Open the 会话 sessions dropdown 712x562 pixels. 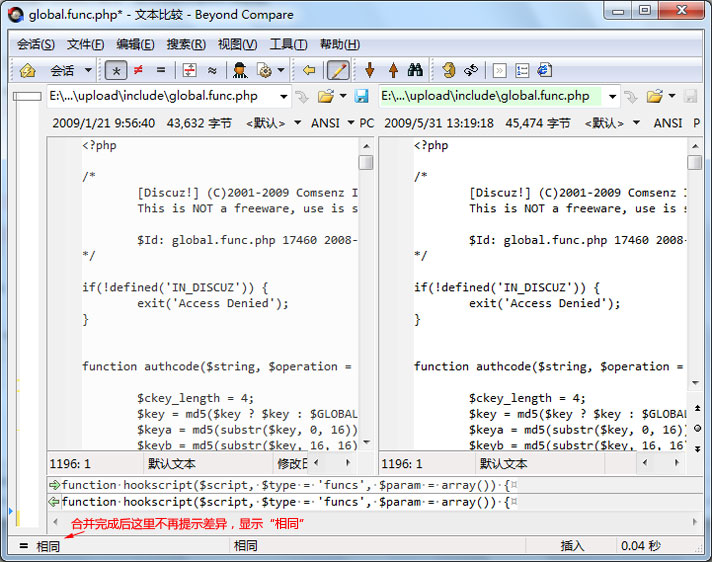(88, 70)
